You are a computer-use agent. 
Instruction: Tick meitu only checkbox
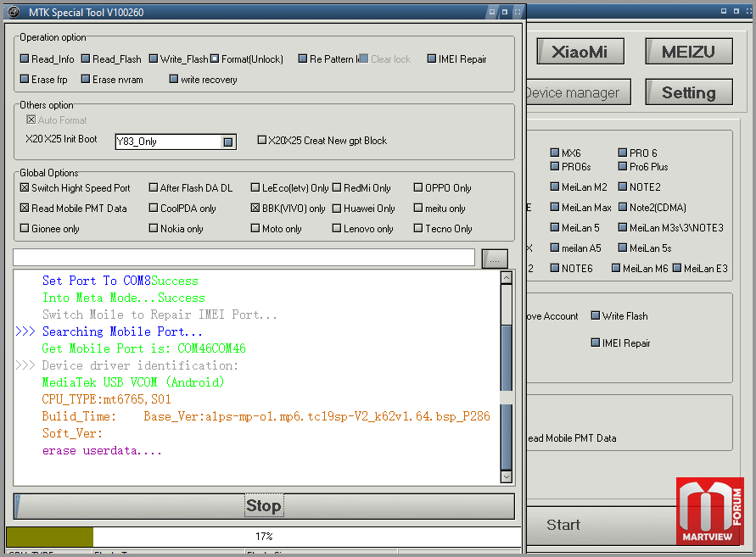click(x=418, y=209)
